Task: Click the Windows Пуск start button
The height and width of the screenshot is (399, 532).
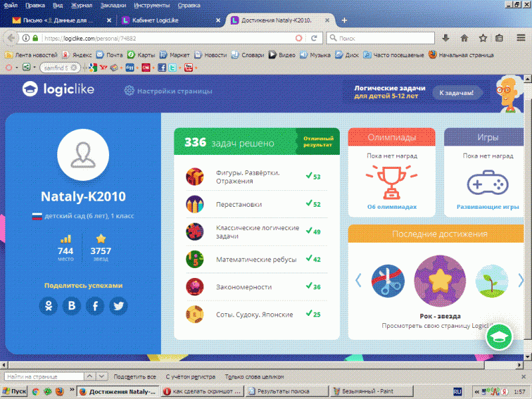Action: click(14, 391)
